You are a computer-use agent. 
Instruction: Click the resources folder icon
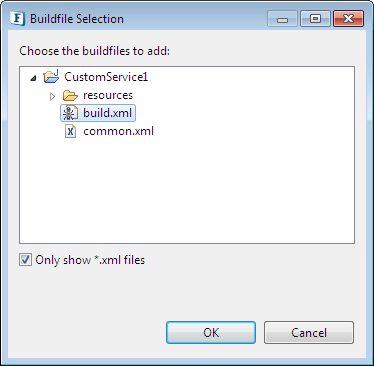(70, 95)
